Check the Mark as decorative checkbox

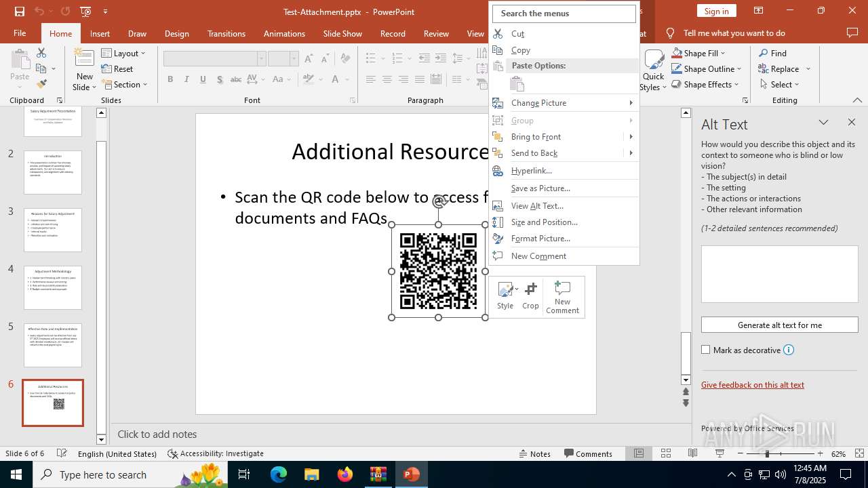[705, 350]
